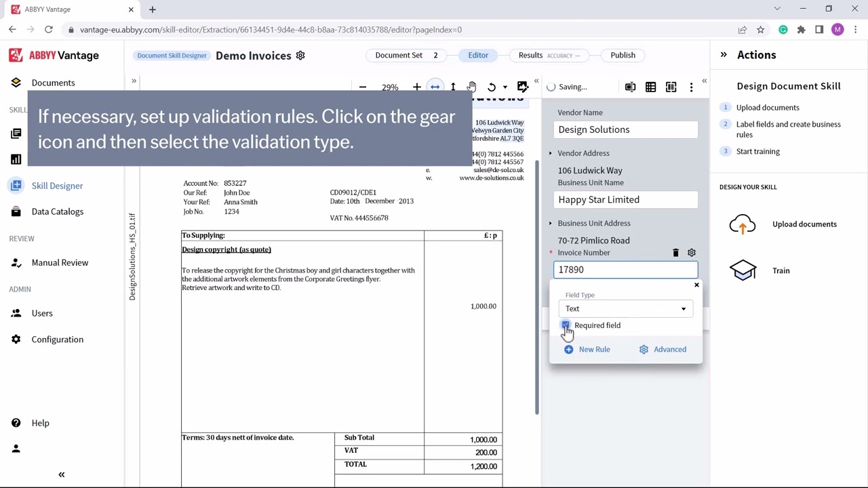Fit document to page height
This screenshot has width=868, height=488.
tap(453, 87)
